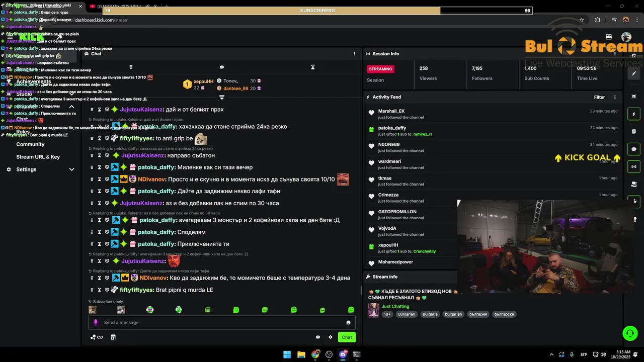The width and height of the screenshot is (644, 362).
Task: Send message with green Chat button
Action: pyautogui.click(x=347, y=337)
